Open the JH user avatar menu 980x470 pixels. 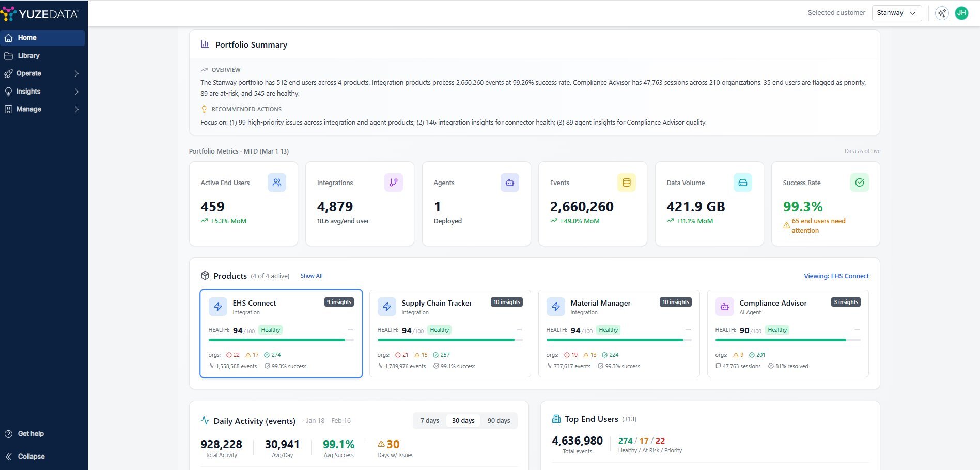pos(961,13)
